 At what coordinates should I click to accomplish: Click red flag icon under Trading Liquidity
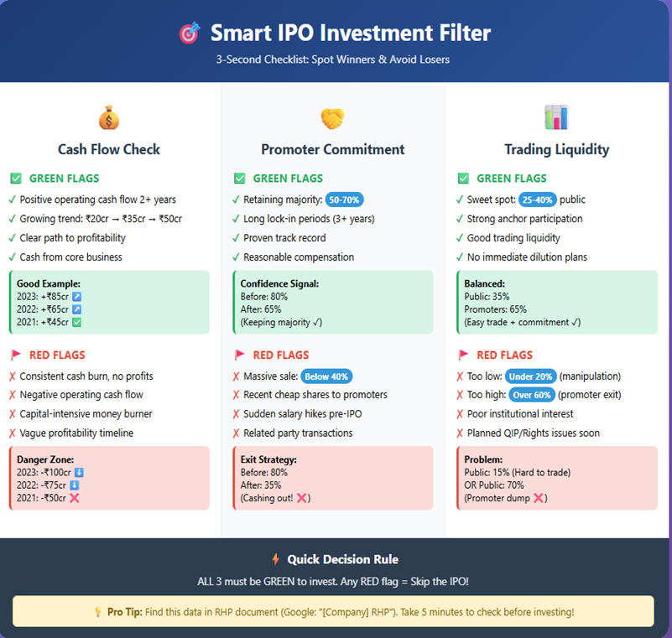(x=463, y=355)
